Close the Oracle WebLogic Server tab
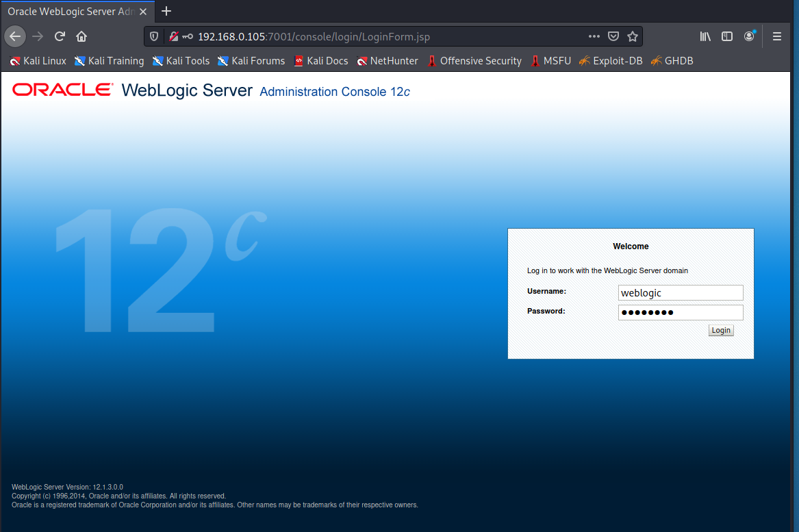 (x=143, y=11)
